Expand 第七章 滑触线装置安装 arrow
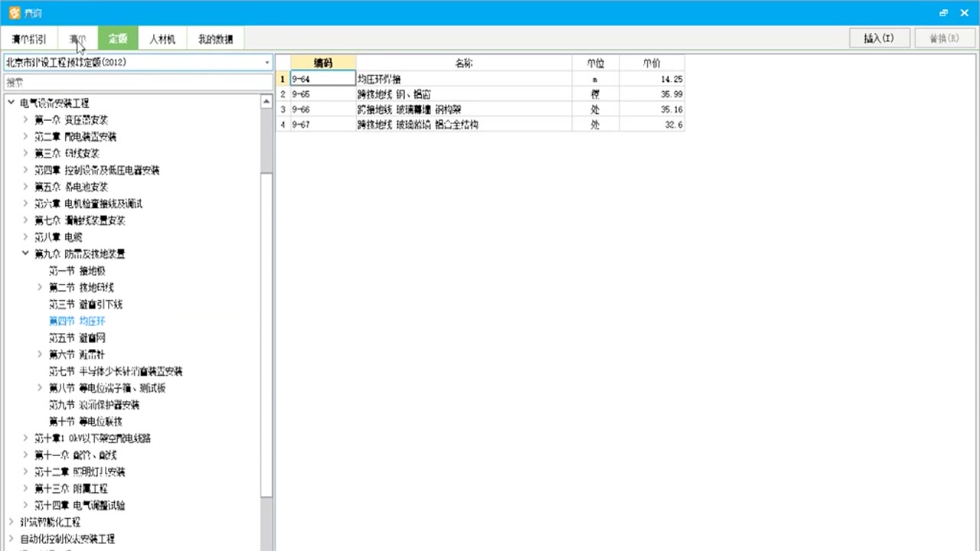This screenshot has width=980, height=551. click(25, 220)
